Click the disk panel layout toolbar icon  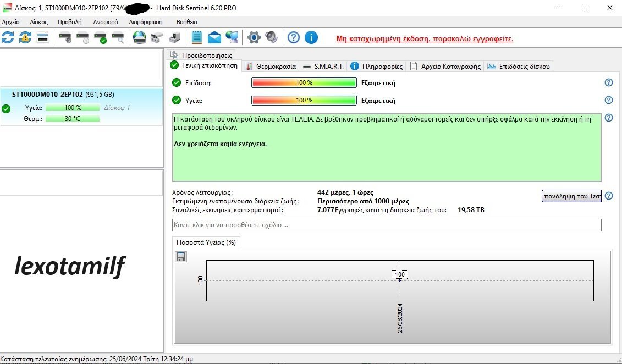tap(43, 38)
